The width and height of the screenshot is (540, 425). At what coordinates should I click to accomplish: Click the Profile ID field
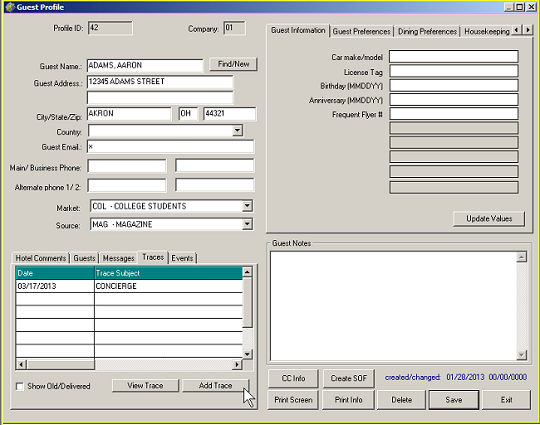110,28
